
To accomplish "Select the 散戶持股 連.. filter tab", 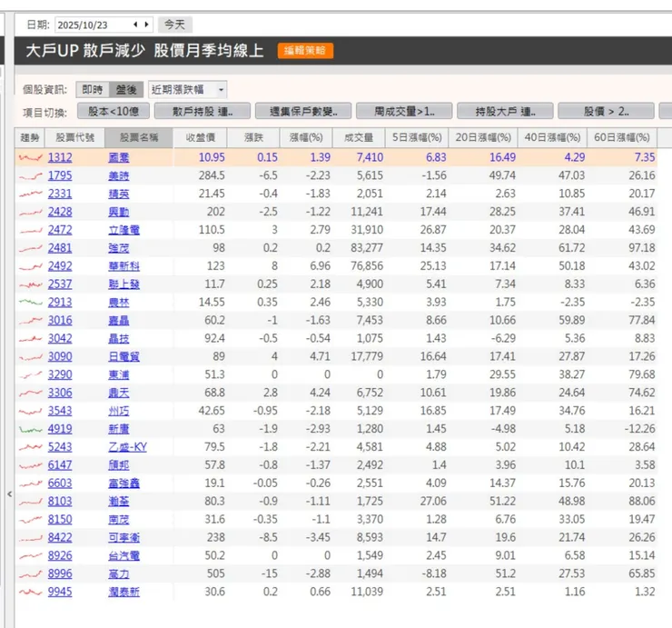I will [x=203, y=111].
